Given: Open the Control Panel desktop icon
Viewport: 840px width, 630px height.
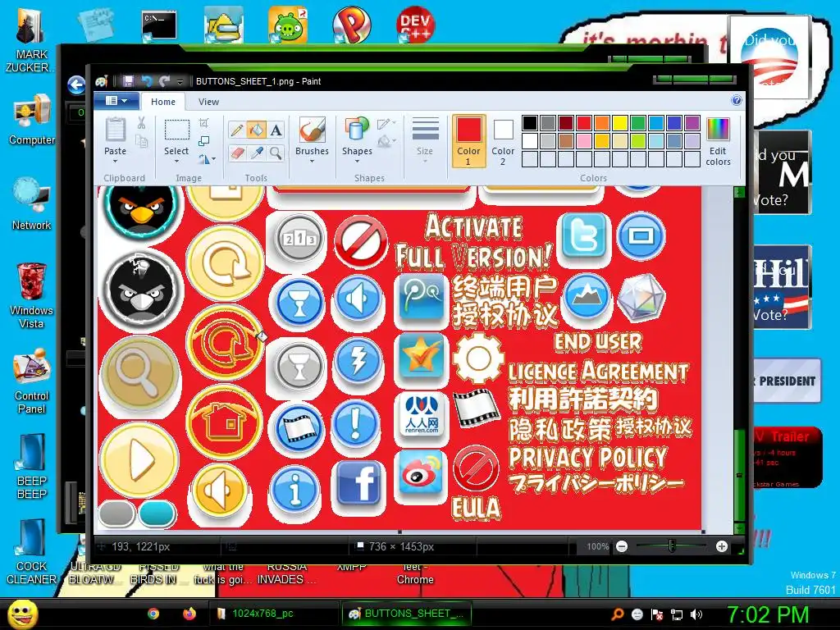Looking at the screenshot, I should click(31, 381).
